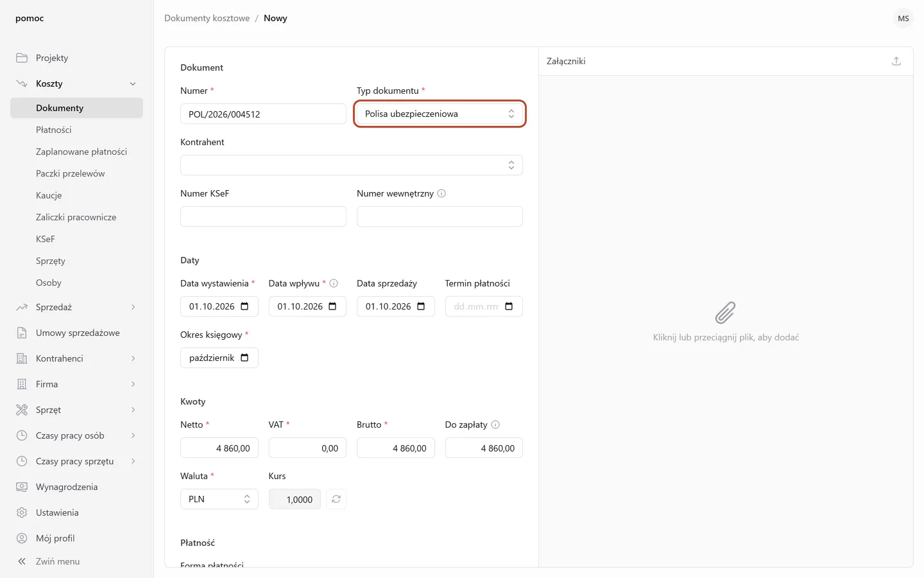Open Umowy sprzedażowe in the sidebar
This screenshot has height=578, width=924.
pos(76,333)
